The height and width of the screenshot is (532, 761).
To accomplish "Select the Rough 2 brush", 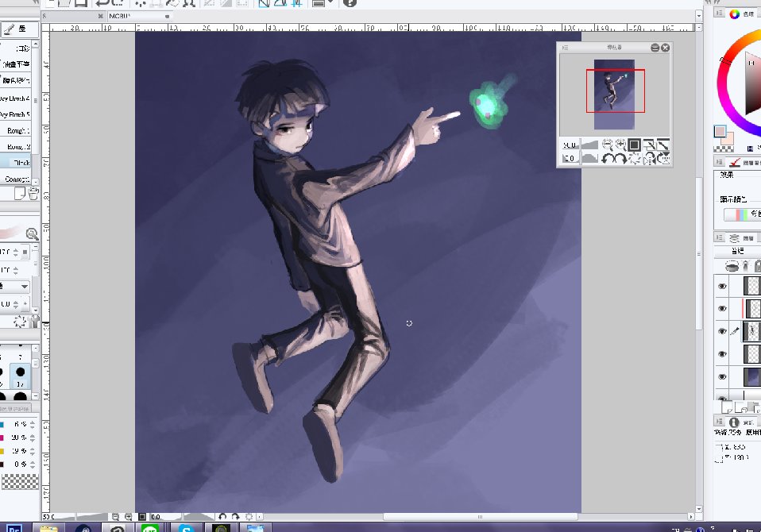I will (16, 146).
